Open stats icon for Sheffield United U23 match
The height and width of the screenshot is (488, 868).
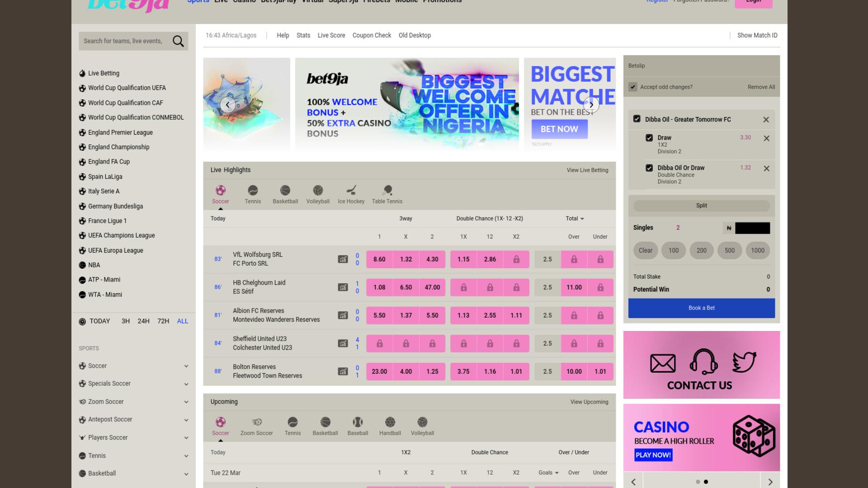click(x=343, y=343)
